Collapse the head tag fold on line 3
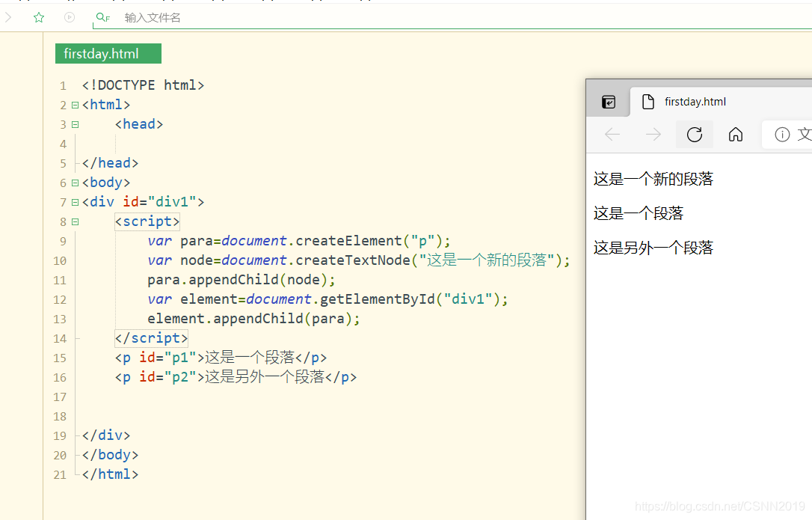Screen dimensions: 812x520 75,124
